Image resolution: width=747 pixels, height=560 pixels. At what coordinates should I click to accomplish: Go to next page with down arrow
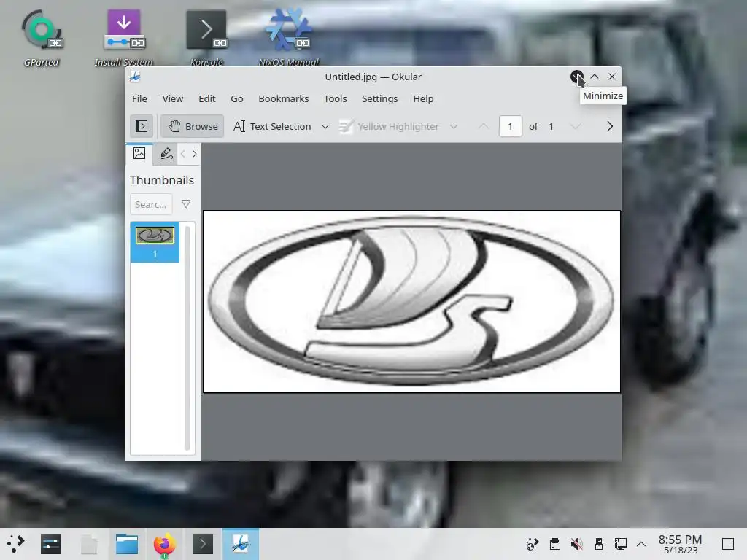pyautogui.click(x=576, y=126)
